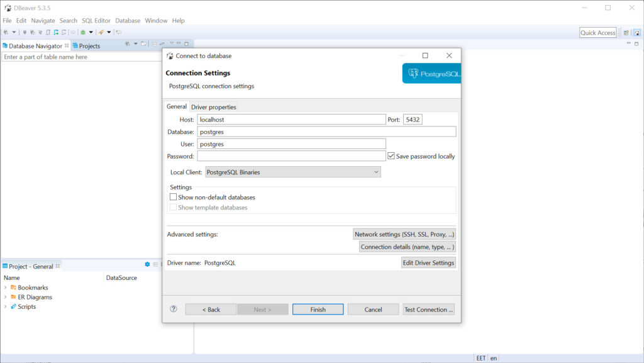This screenshot has width=644, height=363.
Task: Click the Test Connection button
Action: 428,310
